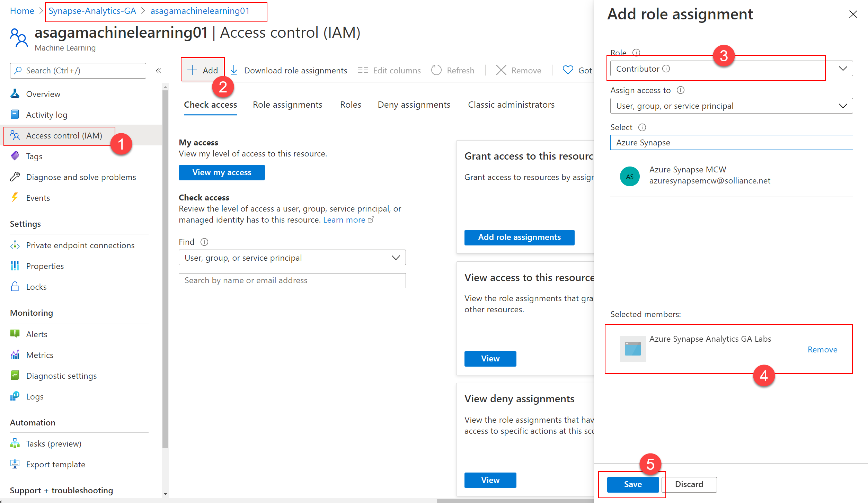This screenshot has height=503, width=868.
Task: Open Properties settings page
Action: coord(45,266)
